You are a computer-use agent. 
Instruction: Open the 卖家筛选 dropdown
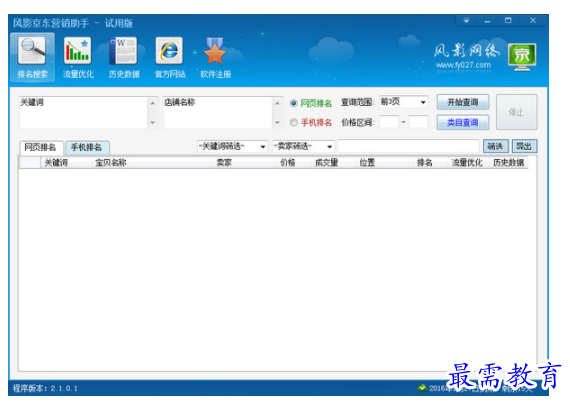point(303,146)
